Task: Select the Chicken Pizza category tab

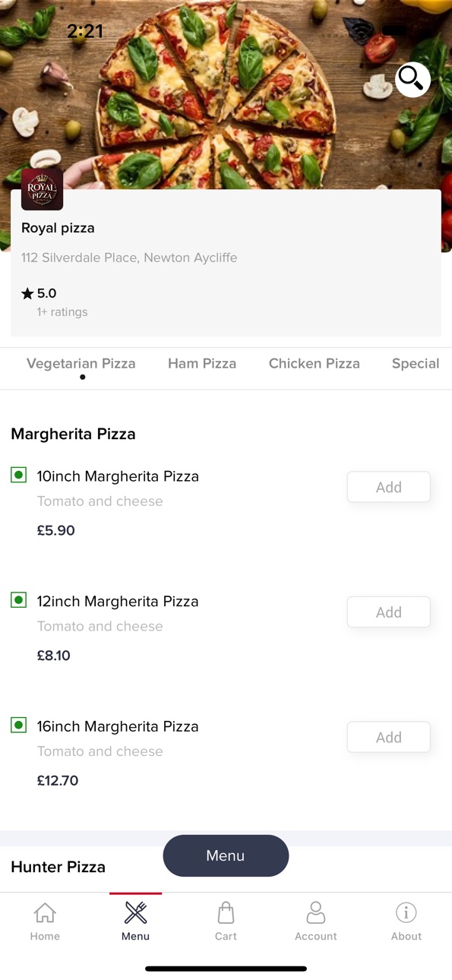Action: point(315,364)
